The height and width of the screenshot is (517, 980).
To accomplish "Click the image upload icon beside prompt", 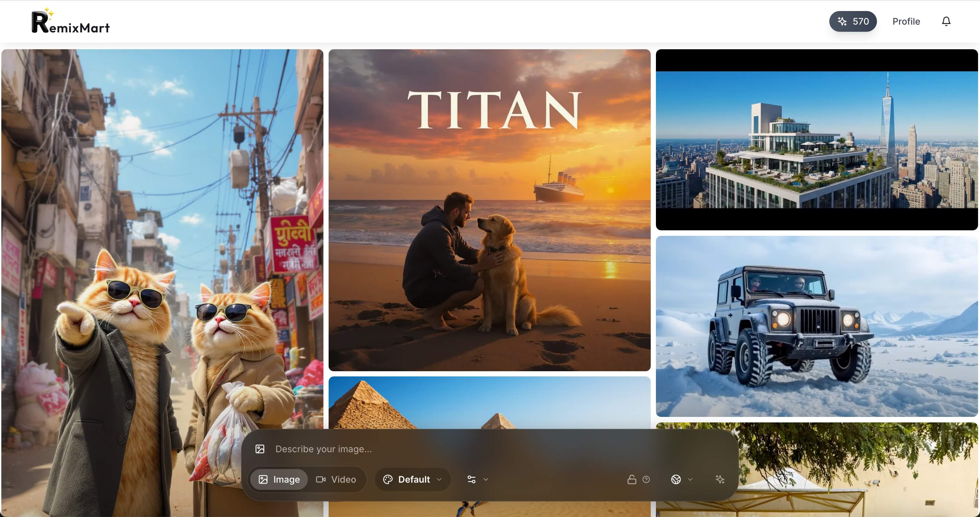I will coord(260,449).
